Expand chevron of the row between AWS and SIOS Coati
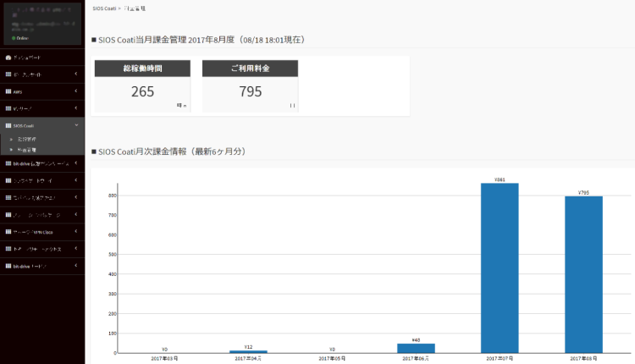 click(x=75, y=108)
